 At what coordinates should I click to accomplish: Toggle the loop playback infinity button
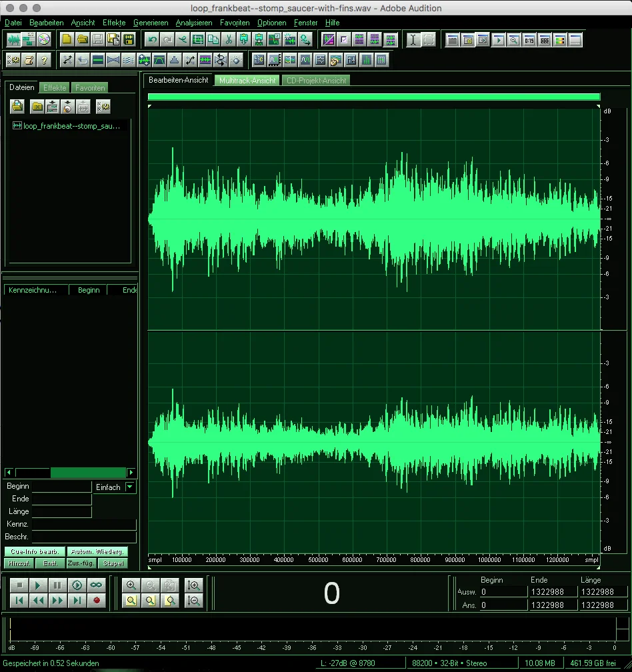[97, 585]
